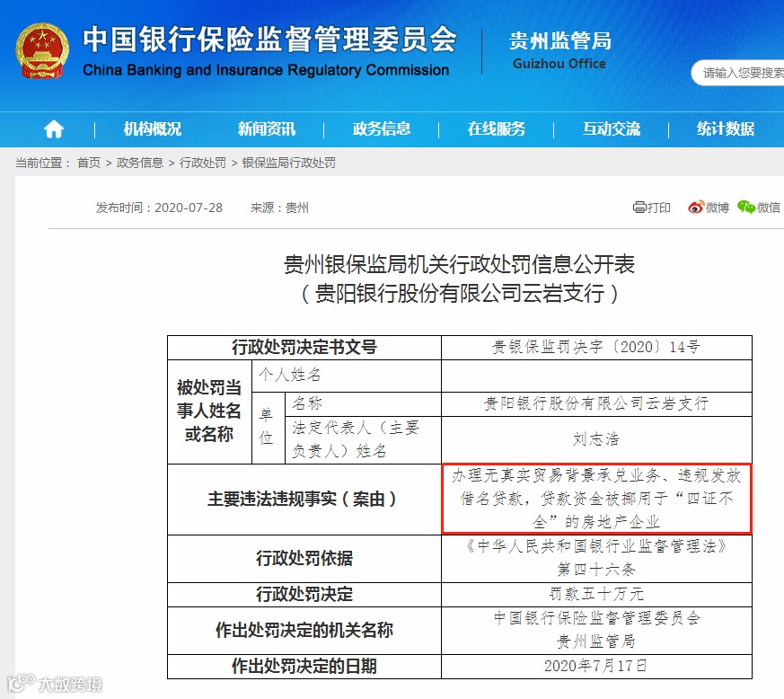Click the label 作出处罚决定的日期

(x=304, y=666)
